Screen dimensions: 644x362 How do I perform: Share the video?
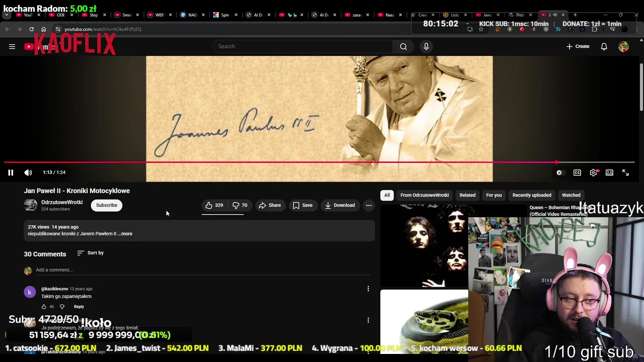coord(270,205)
